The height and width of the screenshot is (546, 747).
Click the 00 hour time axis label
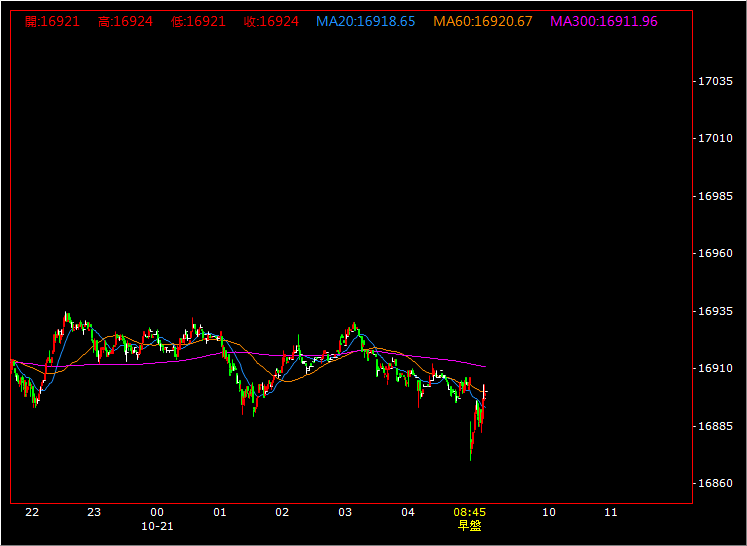coord(157,512)
